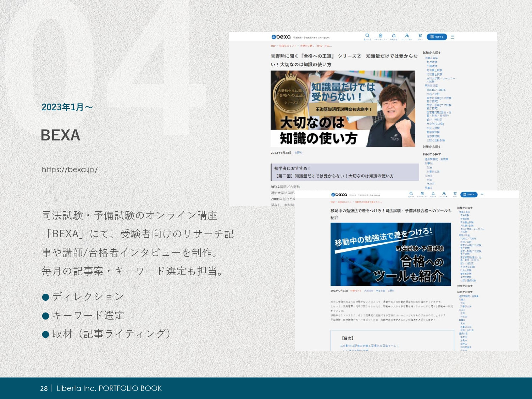
Task: Open the ウォッチリスト clipboard icon
Action: (x=380, y=35)
